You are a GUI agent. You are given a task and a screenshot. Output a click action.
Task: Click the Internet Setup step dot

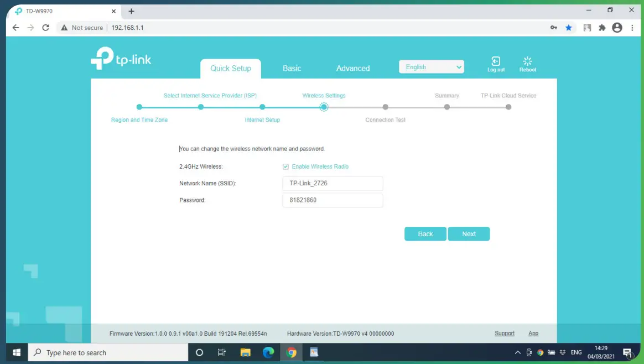262,107
